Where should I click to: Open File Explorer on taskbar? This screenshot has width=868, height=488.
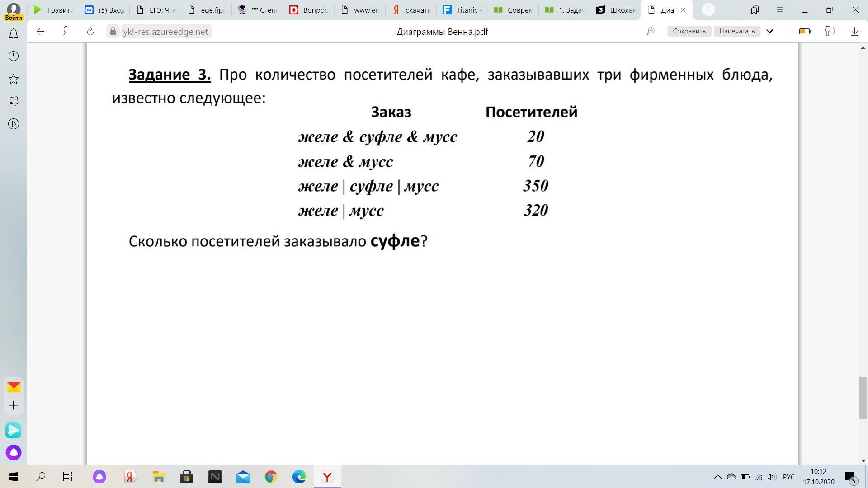click(159, 477)
